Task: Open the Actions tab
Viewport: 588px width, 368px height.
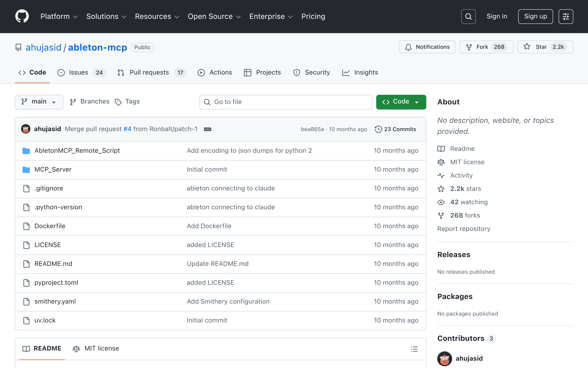Action: 215,72
